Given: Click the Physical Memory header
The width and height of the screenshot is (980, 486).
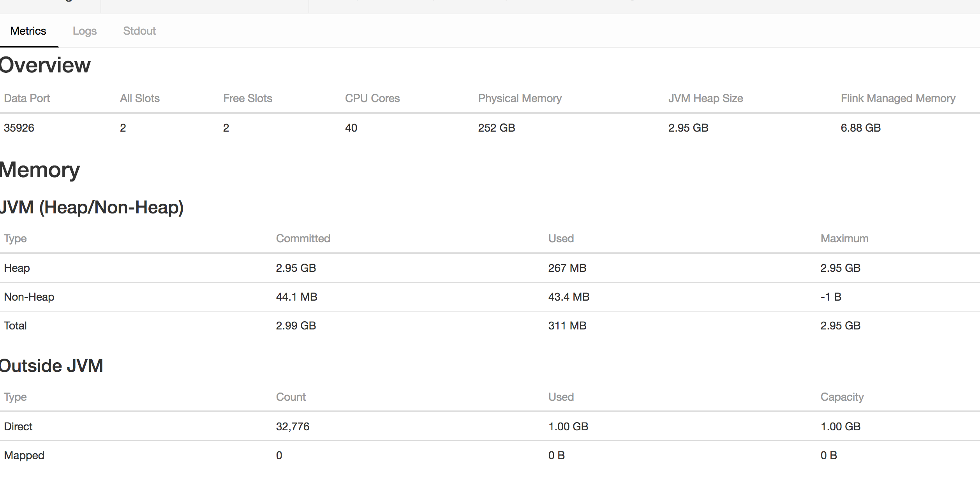Looking at the screenshot, I should [x=520, y=99].
